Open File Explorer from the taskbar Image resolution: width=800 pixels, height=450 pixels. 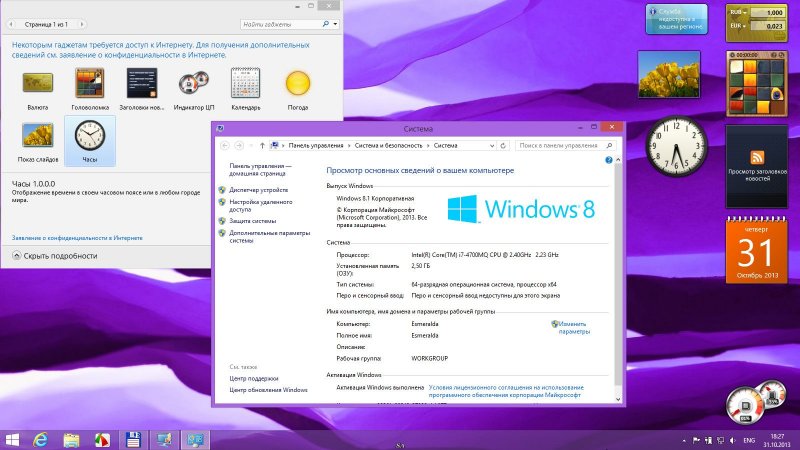point(71,440)
